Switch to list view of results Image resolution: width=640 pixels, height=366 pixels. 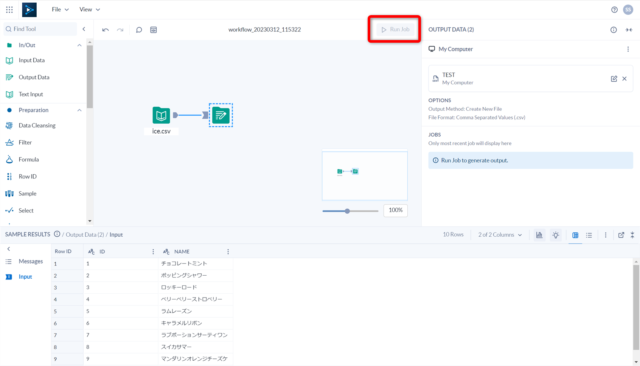pyautogui.click(x=589, y=235)
